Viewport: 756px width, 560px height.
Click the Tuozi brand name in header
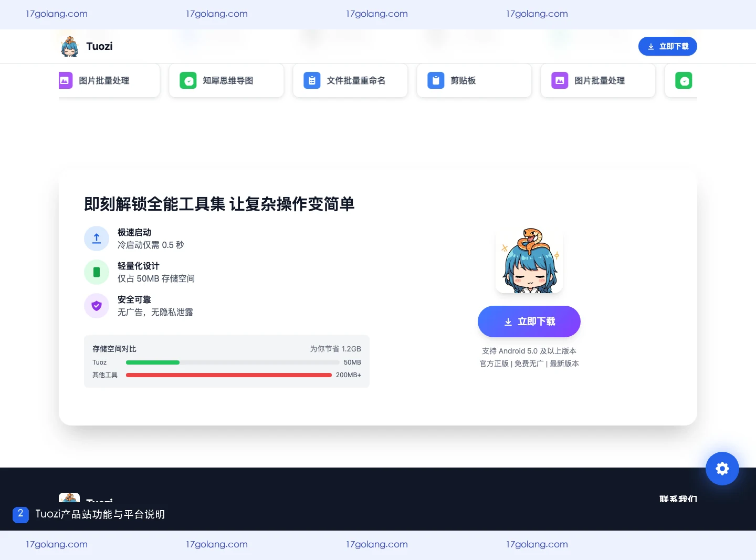tap(99, 46)
